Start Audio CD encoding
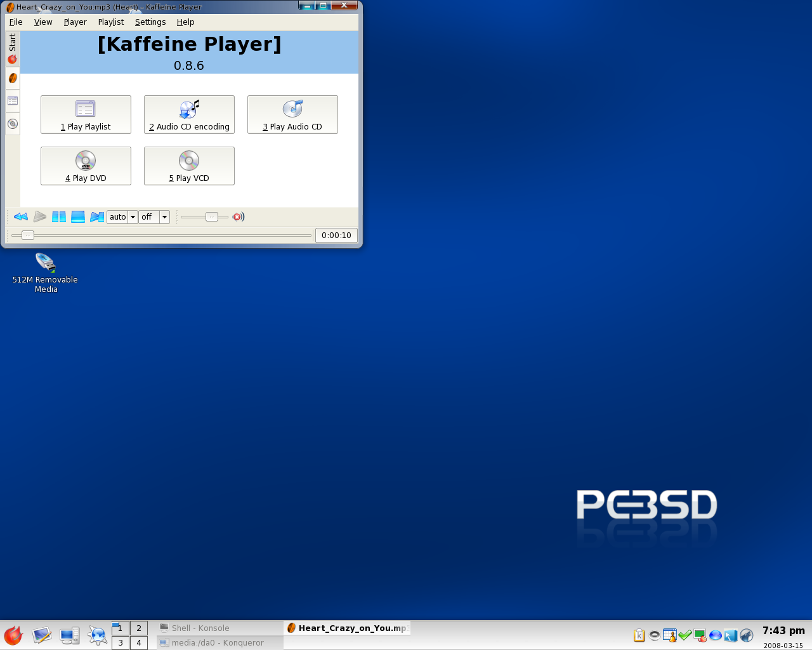The image size is (812, 650). coord(189,114)
